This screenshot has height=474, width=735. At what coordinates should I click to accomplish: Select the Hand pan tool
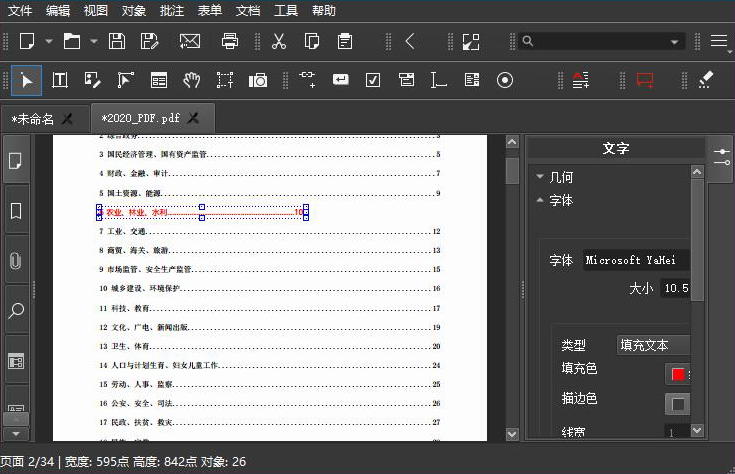click(x=191, y=80)
